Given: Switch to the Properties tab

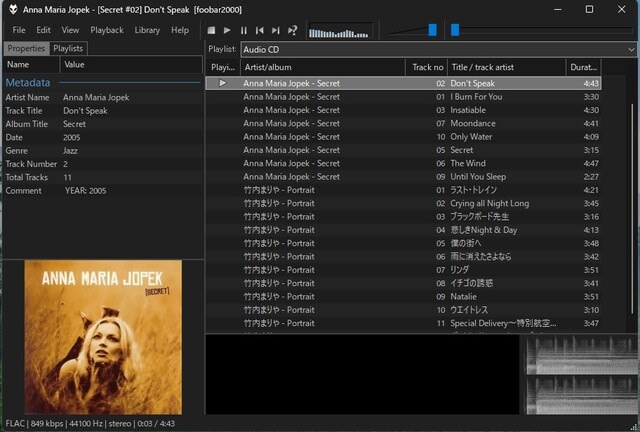Looking at the screenshot, I should click(26, 48).
